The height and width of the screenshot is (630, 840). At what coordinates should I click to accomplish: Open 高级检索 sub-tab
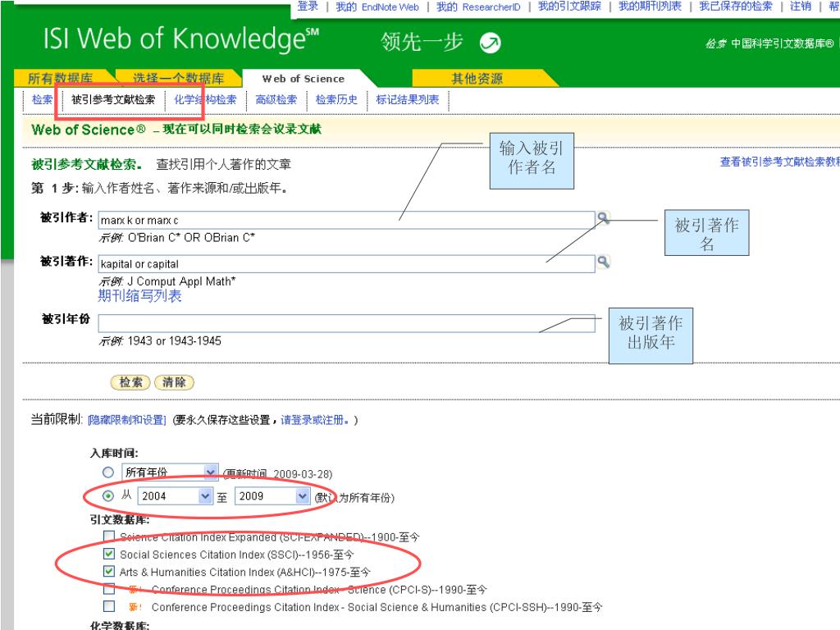click(276, 99)
